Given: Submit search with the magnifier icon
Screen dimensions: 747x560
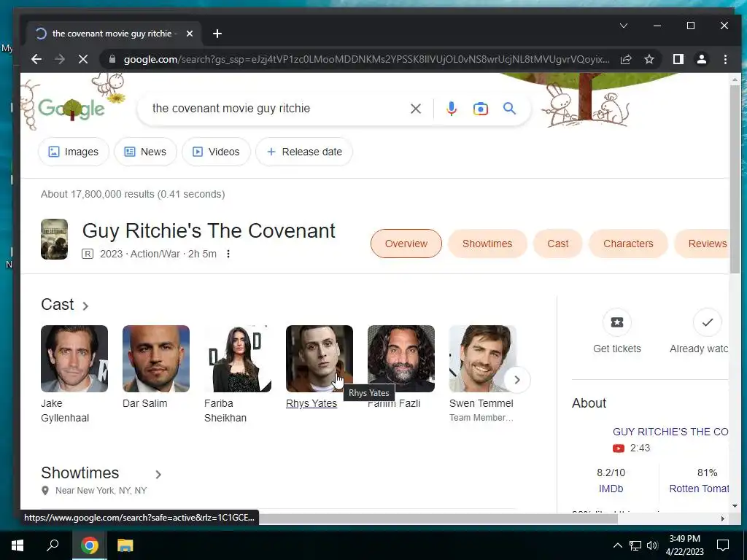Looking at the screenshot, I should [x=509, y=109].
